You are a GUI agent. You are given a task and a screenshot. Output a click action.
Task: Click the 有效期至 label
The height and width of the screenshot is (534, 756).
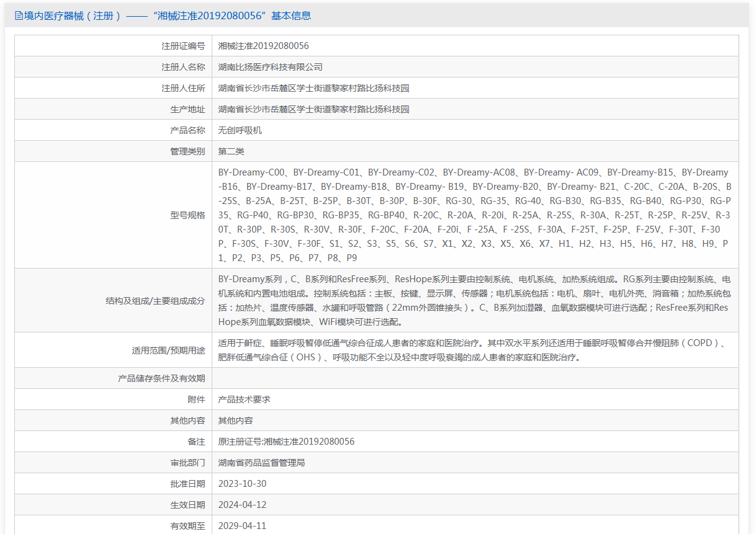tap(187, 526)
